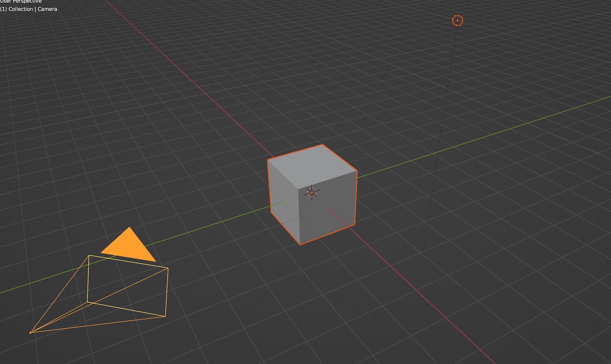Viewport: 611px width, 364px height.
Task: Click the Camera label in the viewport breadcrumb
Action: click(x=47, y=9)
